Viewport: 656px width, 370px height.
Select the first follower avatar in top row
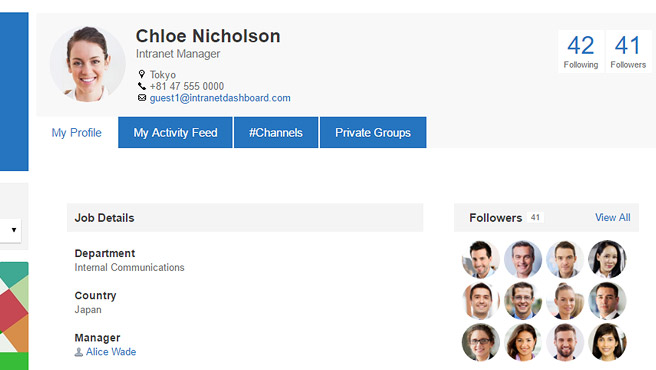[481, 259]
